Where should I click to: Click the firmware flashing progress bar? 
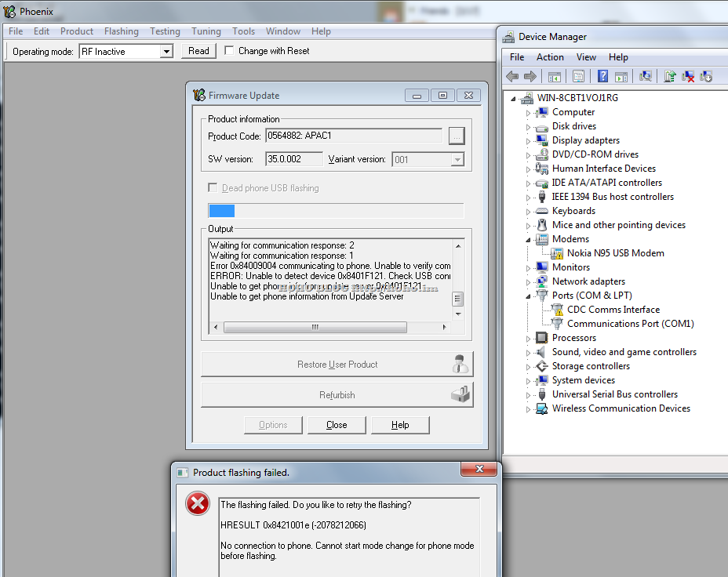click(x=336, y=211)
